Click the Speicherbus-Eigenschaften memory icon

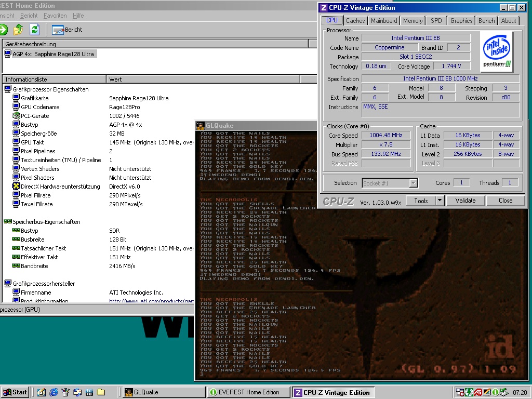coord(7,221)
